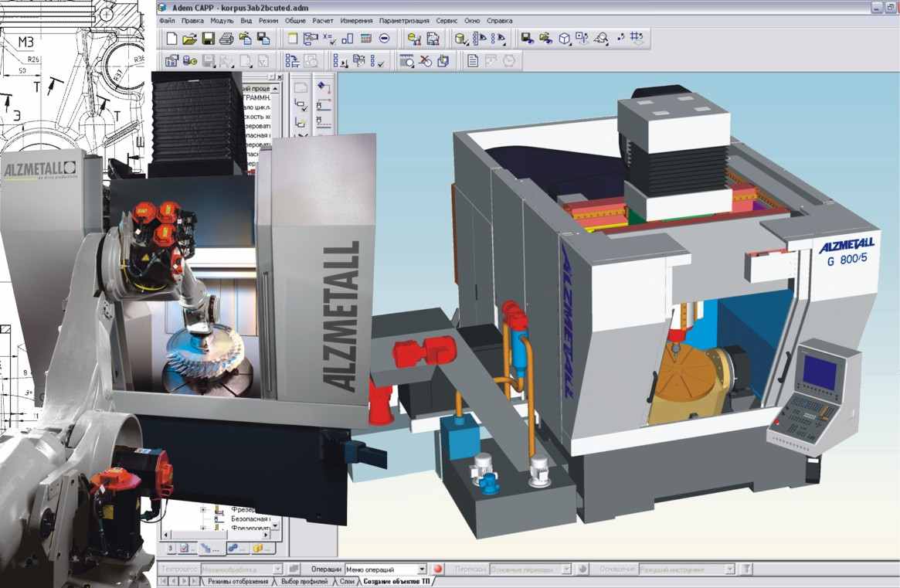
Task: Click the magnifier zoom icon in the top toolbar
Action: click(601, 39)
